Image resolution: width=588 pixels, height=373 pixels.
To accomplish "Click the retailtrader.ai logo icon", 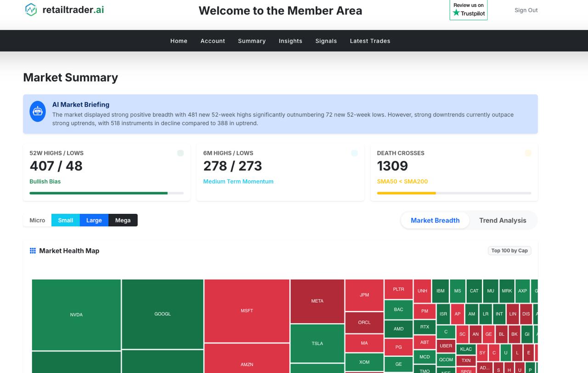I will (x=30, y=10).
